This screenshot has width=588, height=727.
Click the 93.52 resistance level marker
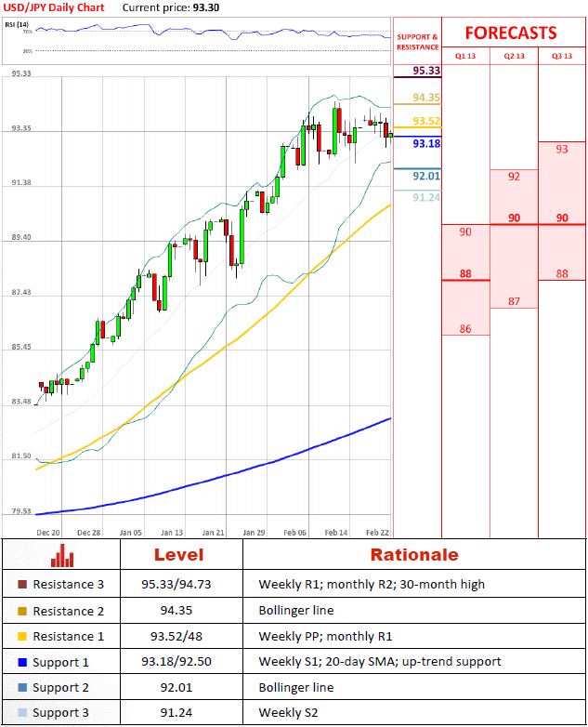coord(426,121)
